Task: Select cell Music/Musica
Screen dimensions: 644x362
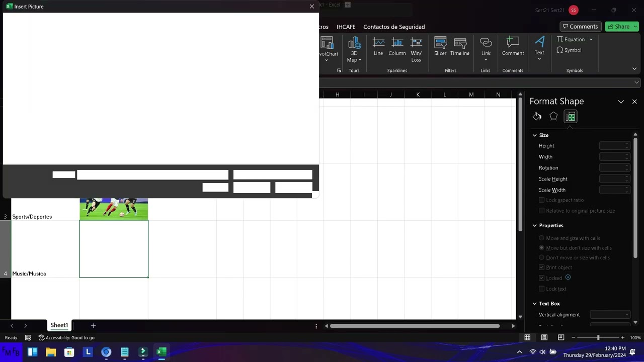Action: (x=45, y=249)
